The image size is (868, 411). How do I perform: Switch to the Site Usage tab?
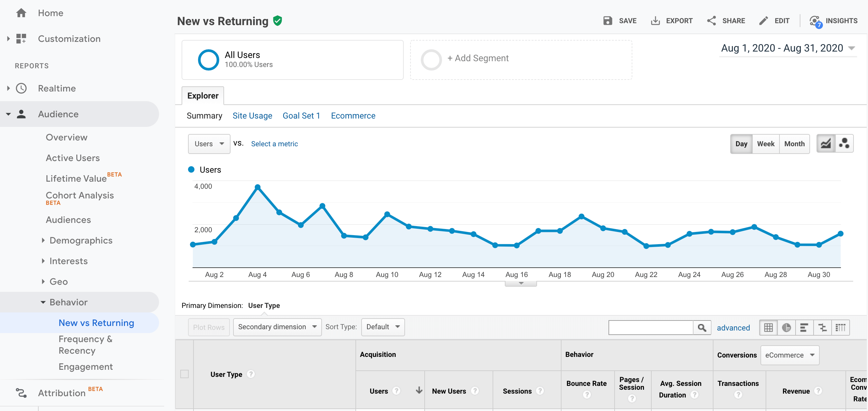click(x=252, y=116)
